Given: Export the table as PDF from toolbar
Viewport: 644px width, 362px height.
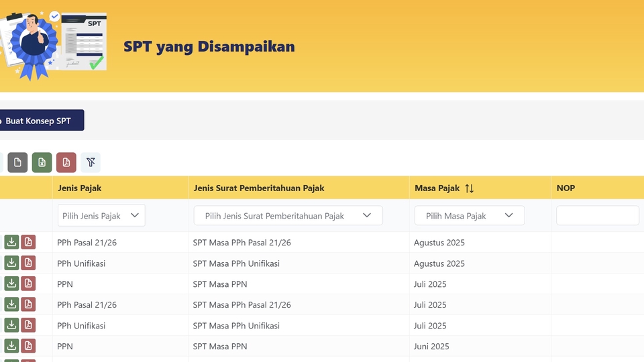Looking at the screenshot, I should 66,162.
